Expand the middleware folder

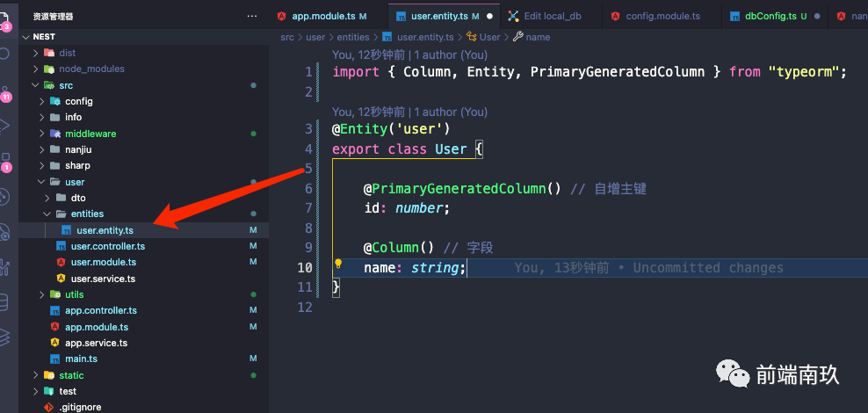pos(90,134)
